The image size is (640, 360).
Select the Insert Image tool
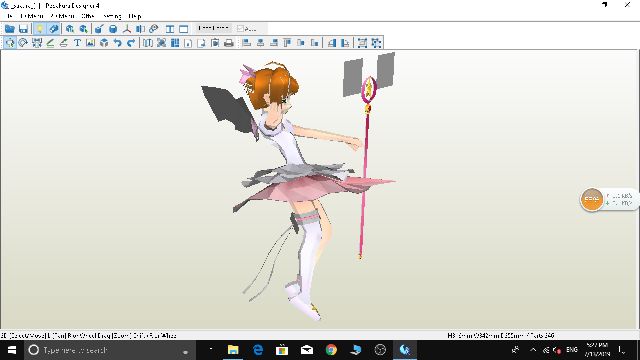pos(91,42)
